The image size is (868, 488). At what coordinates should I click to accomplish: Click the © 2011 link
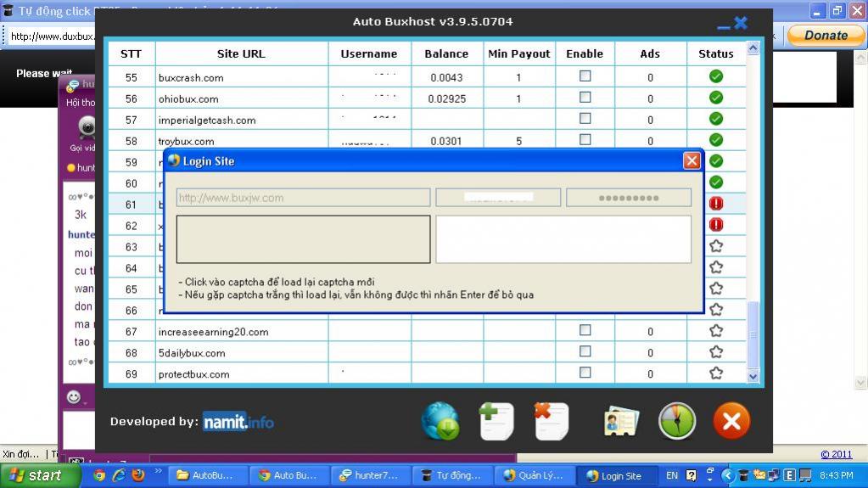(836, 454)
